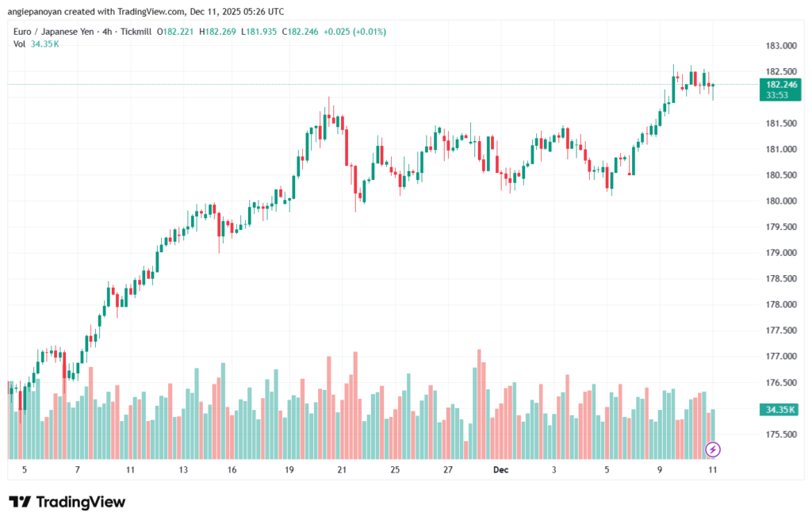
Task: Click the 177.000 price scale label
Action: click(x=781, y=357)
